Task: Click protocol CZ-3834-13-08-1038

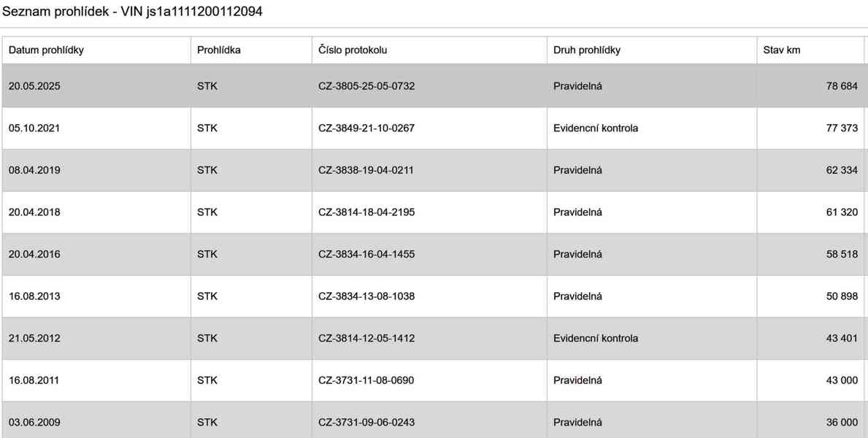Action: point(366,296)
